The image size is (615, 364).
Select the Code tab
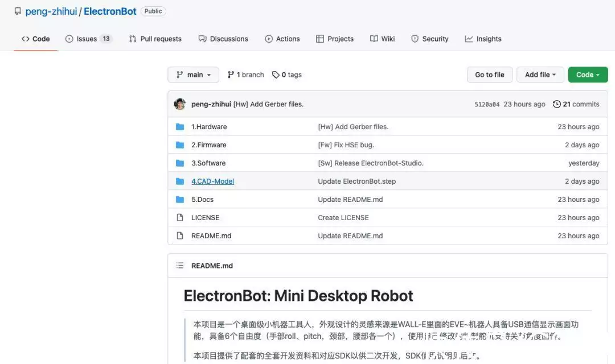(36, 39)
